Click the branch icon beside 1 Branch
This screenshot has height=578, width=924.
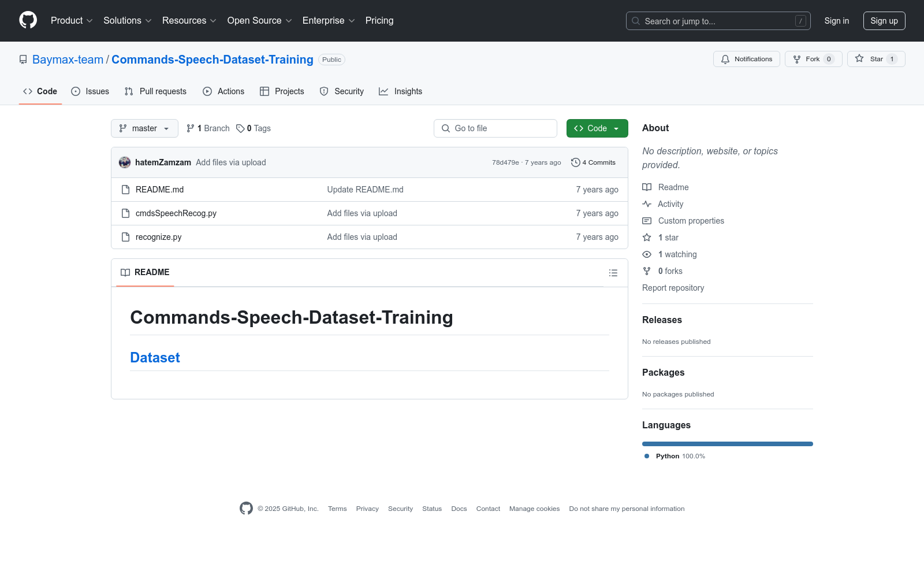tap(191, 128)
